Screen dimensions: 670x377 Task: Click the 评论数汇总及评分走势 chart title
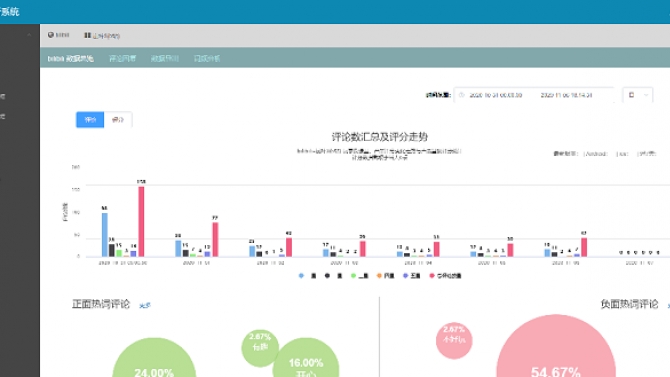point(380,137)
